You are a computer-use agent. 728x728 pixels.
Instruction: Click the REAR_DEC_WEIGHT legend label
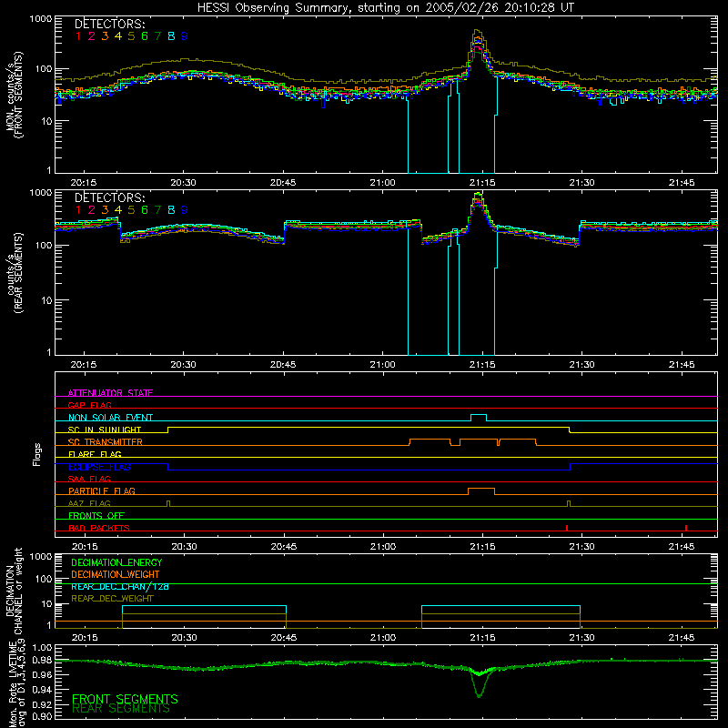[x=112, y=599]
